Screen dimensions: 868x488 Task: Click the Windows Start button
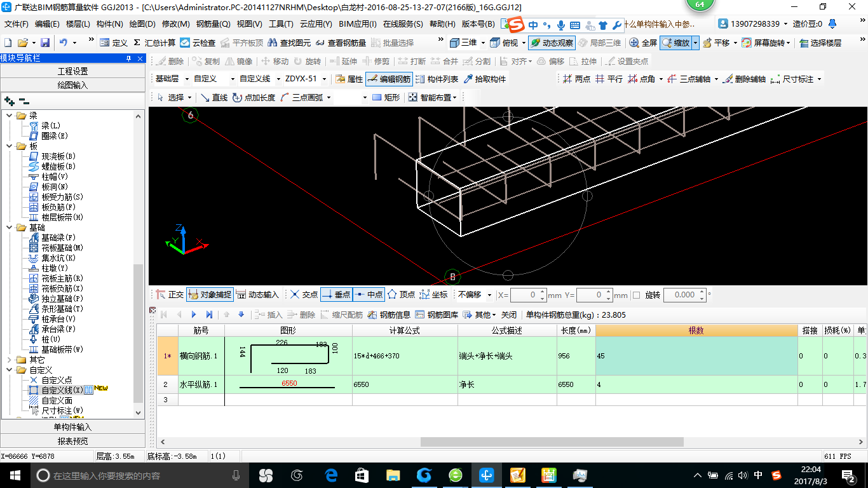point(15,475)
